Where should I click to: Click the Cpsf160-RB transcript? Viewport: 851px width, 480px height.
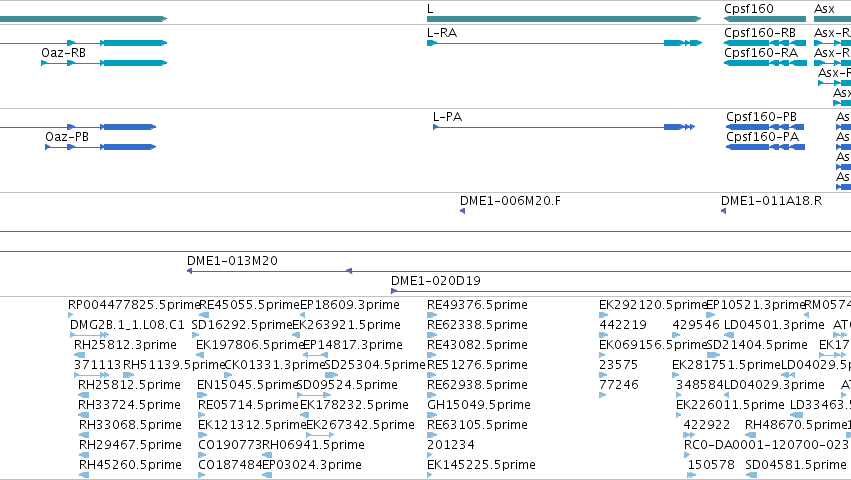click(x=765, y=43)
